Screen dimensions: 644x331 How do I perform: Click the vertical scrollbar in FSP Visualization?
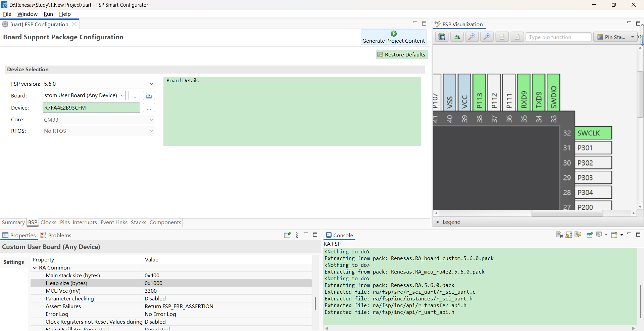640,94
